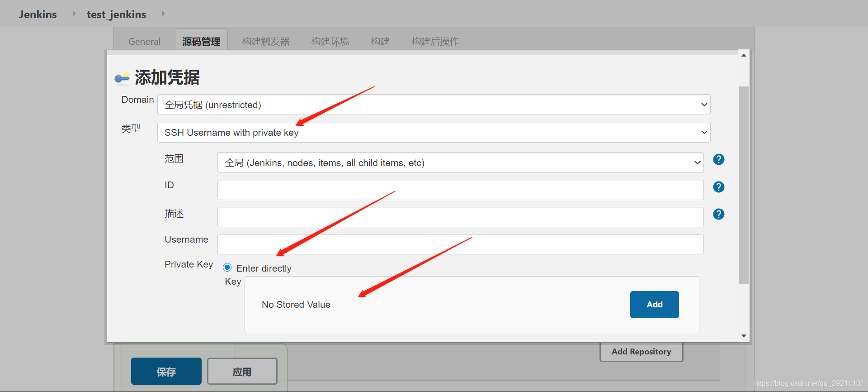Focus the 描述 description input field
Screen dimensions: 868x392
click(x=460, y=217)
